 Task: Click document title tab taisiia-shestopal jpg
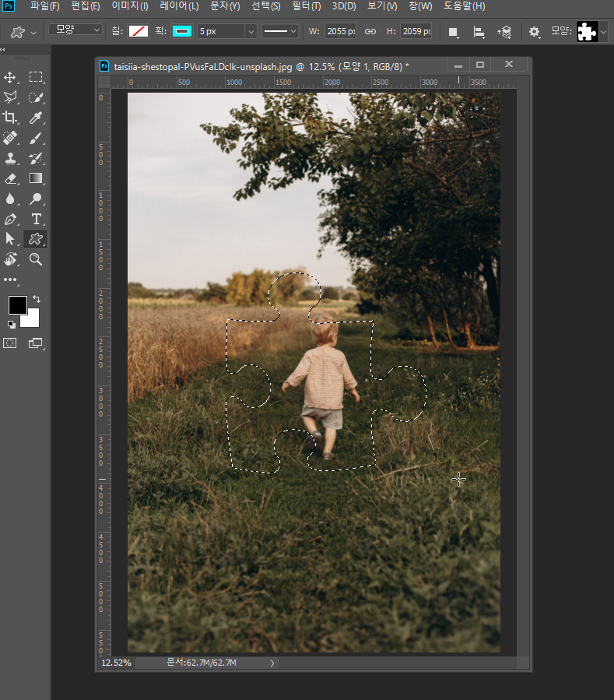click(x=261, y=67)
